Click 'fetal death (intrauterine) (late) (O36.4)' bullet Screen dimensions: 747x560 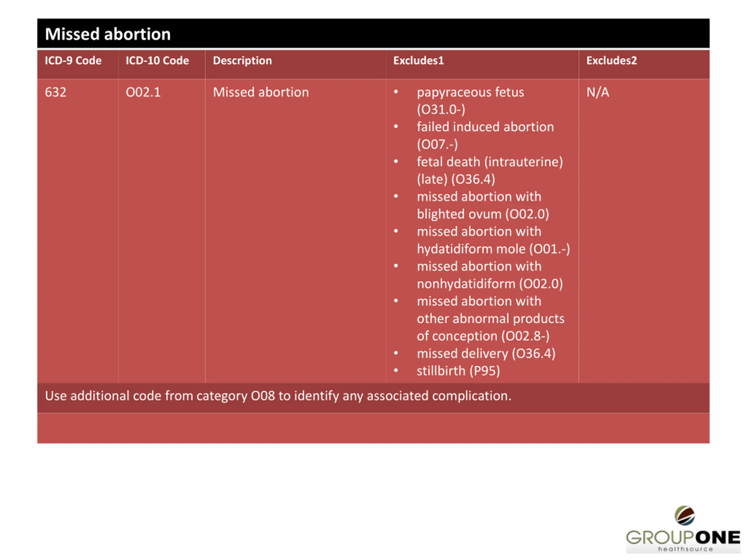pos(490,170)
